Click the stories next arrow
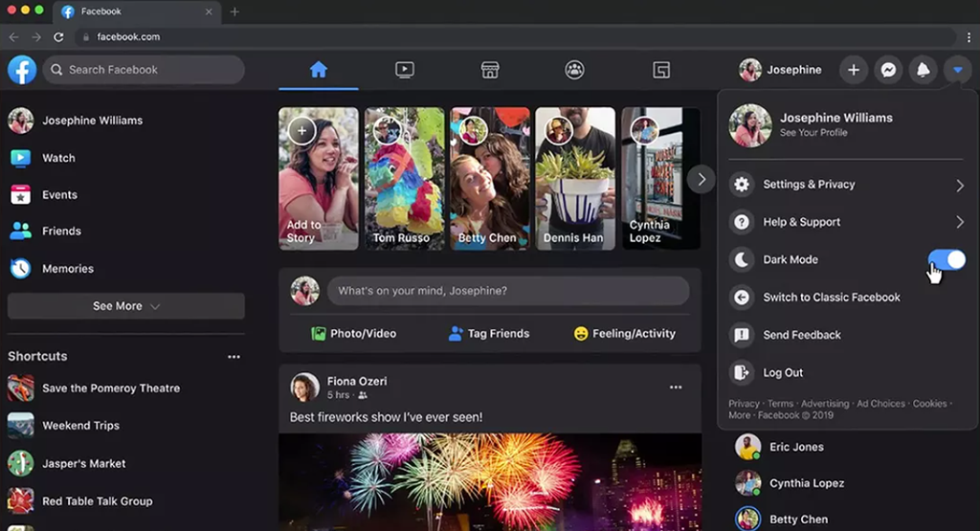Image resolution: width=980 pixels, height=531 pixels. tap(702, 179)
